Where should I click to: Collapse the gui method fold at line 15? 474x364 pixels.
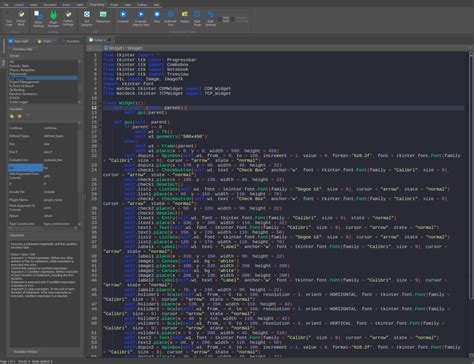(100, 122)
